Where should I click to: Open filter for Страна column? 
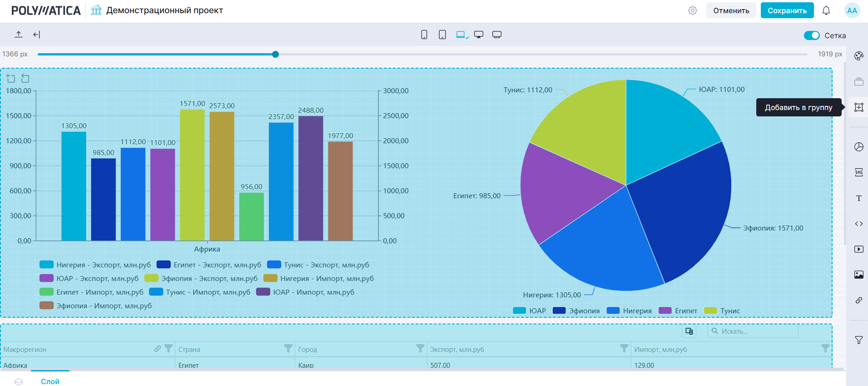click(x=288, y=349)
